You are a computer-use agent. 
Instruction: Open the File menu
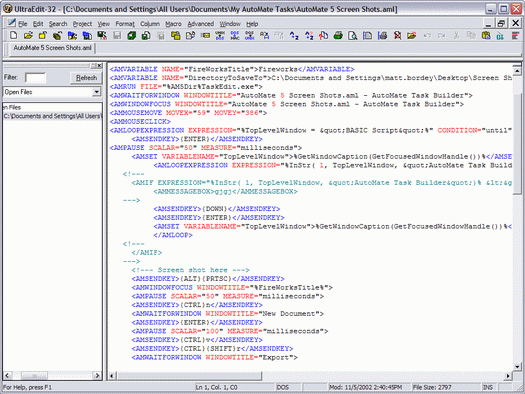point(23,24)
